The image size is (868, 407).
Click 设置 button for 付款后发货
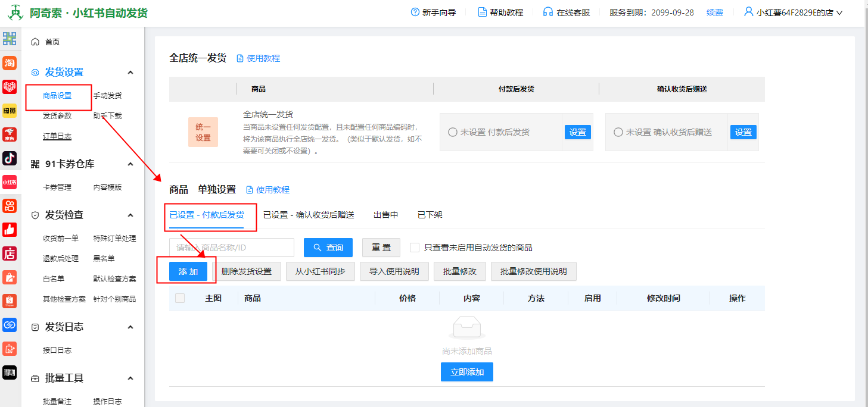coord(578,132)
